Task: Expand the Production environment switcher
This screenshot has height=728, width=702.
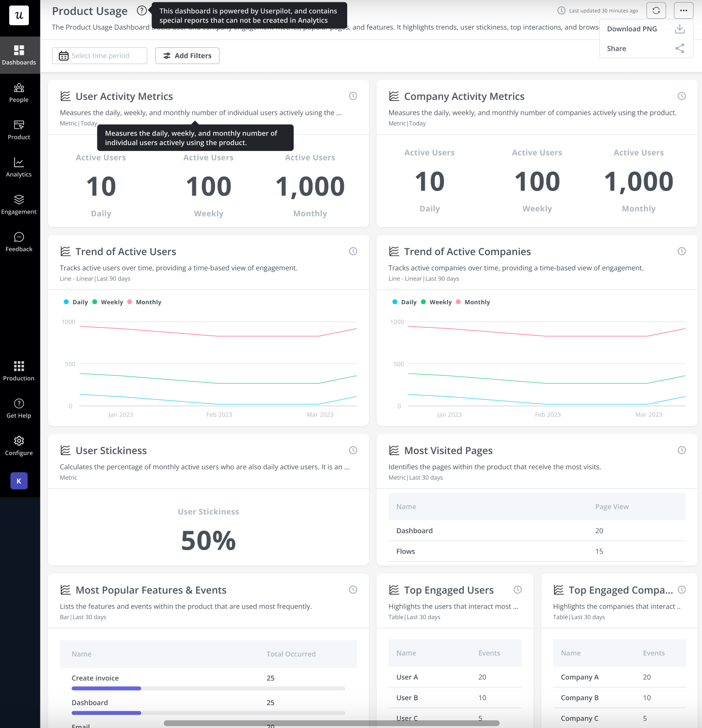Action: [19, 370]
